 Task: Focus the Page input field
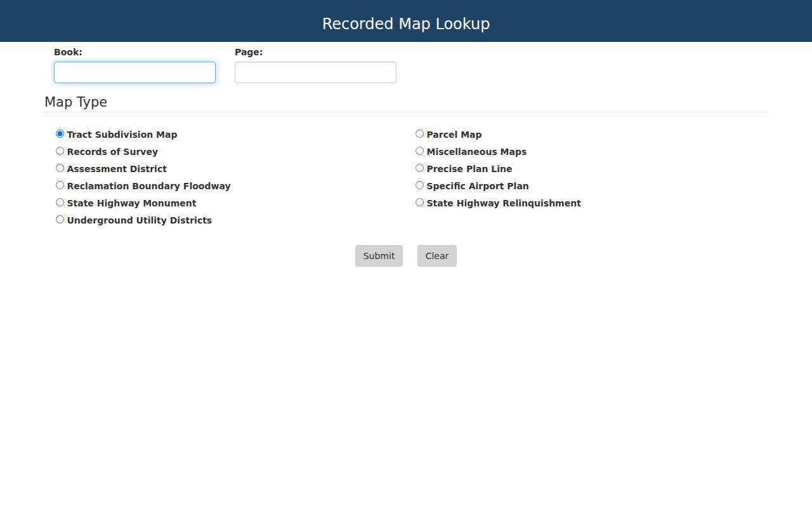coord(315,72)
